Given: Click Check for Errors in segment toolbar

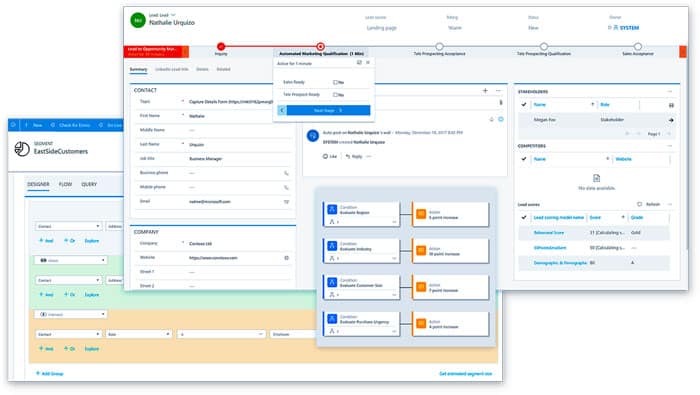Looking at the screenshot, I should [71, 125].
